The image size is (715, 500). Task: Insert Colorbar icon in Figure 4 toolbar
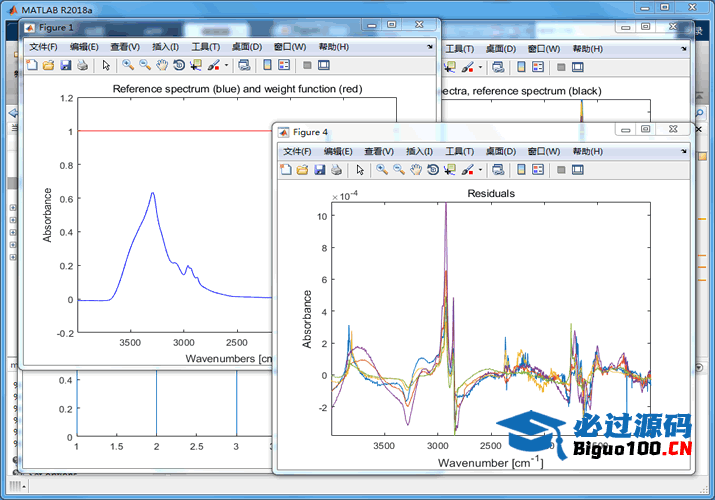point(521,170)
